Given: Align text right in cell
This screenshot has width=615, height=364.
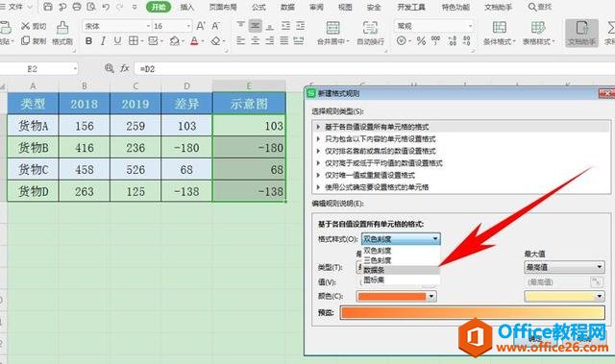Looking at the screenshot, I should (x=270, y=40).
